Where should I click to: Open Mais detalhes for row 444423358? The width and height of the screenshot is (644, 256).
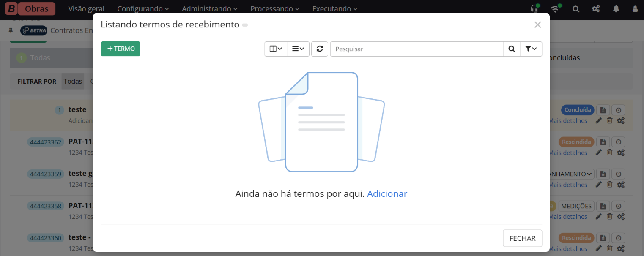(568, 216)
